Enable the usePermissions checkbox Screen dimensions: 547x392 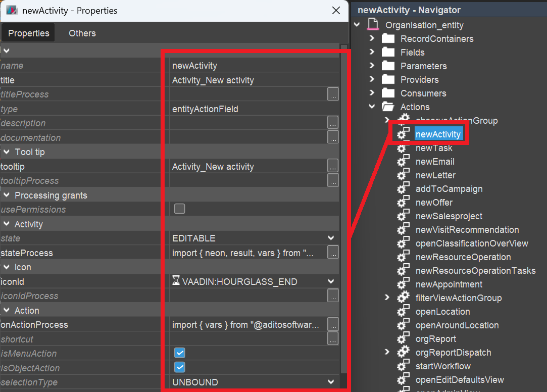coord(179,209)
